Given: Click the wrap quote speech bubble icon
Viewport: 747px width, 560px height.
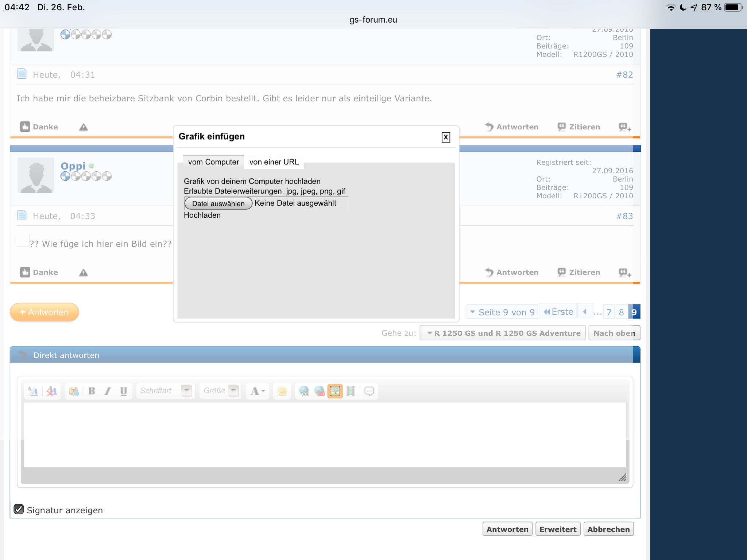Looking at the screenshot, I should tap(369, 391).
